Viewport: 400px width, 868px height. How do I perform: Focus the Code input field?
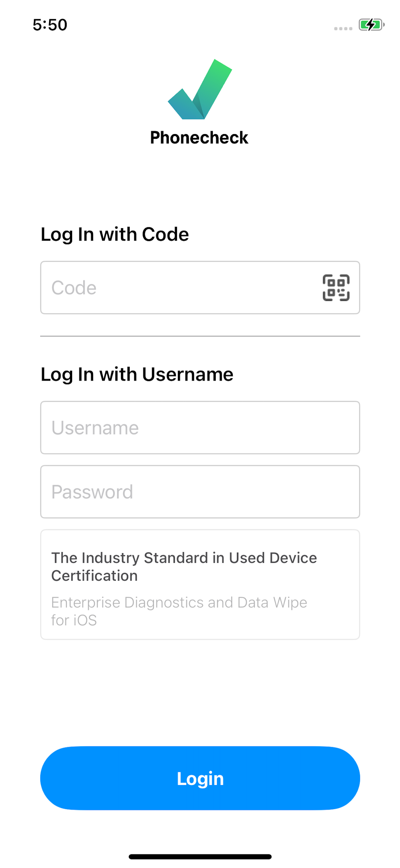(200, 288)
